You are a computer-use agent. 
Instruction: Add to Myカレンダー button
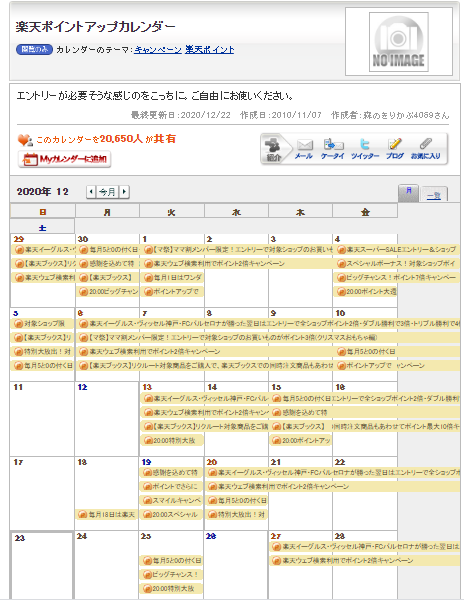coord(65,159)
